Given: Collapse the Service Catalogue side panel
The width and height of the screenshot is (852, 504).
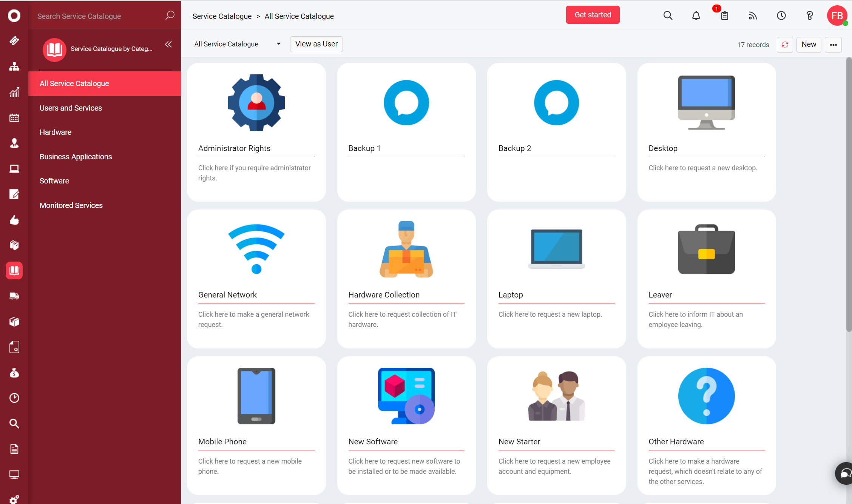Looking at the screenshot, I should pos(168,44).
